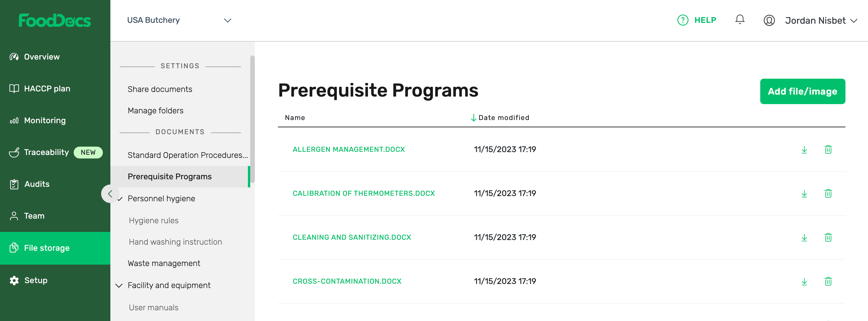This screenshot has height=321, width=868.
Task: Collapse the sidebar with the arrow button
Action: (110, 193)
